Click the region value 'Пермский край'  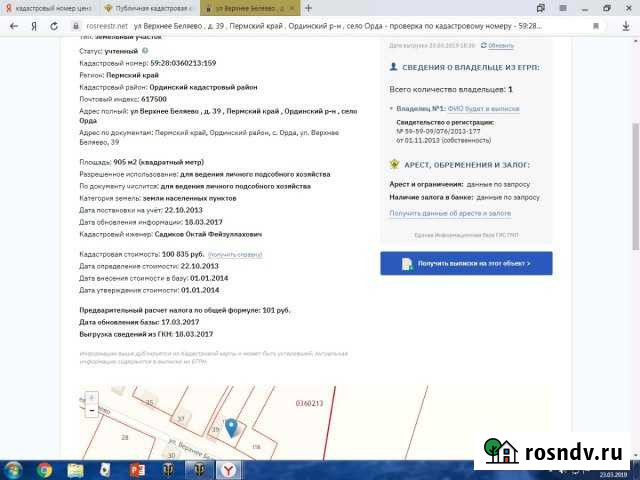[x=132, y=75]
